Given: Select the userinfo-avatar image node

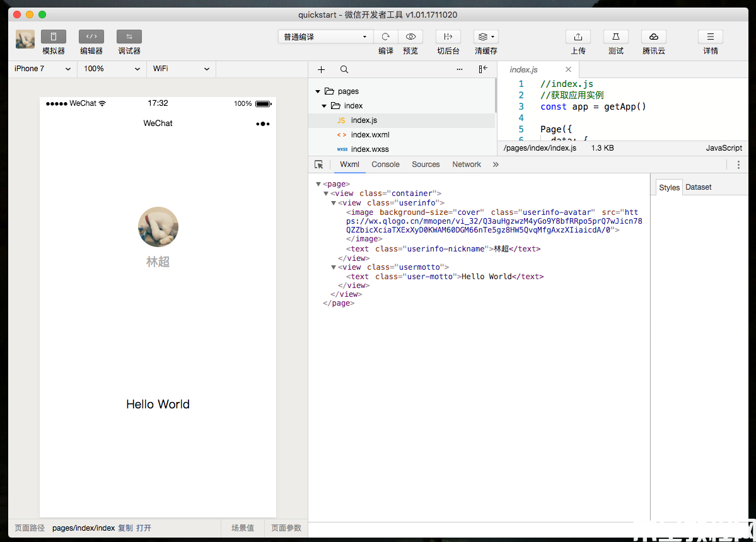Looking at the screenshot, I should (494, 226).
